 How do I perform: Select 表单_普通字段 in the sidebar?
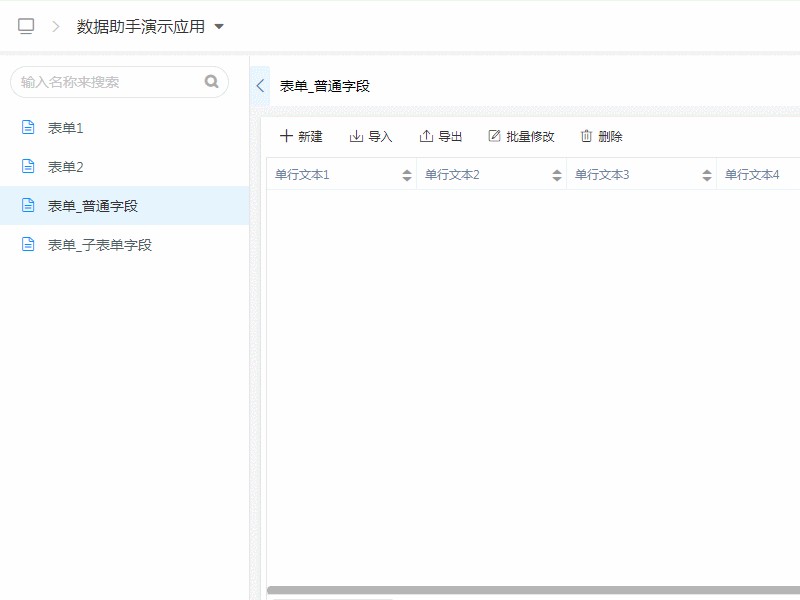coord(93,206)
